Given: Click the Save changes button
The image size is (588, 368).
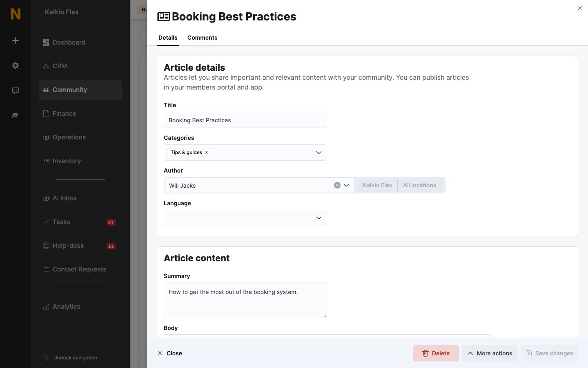Looking at the screenshot, I should [549, 353].
